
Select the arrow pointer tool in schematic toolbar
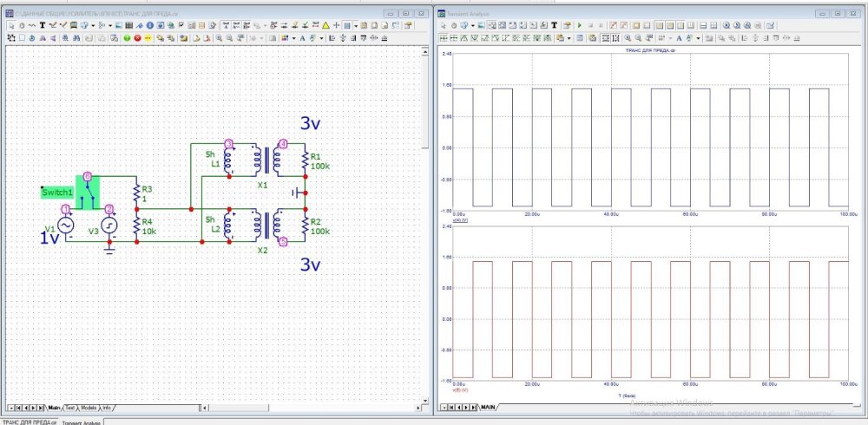pos(11,26)
